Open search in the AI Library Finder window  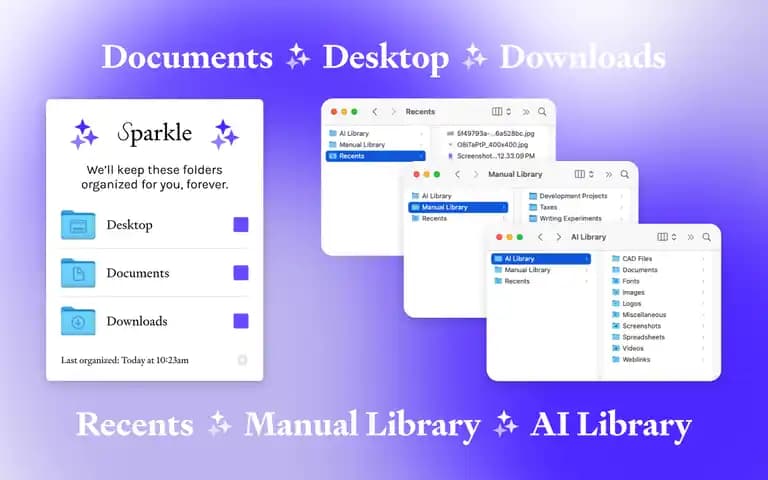[x=706, y=237]
